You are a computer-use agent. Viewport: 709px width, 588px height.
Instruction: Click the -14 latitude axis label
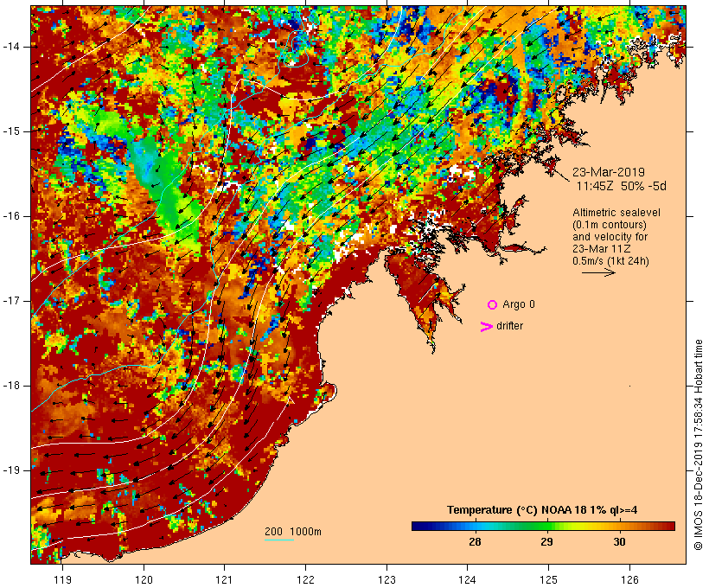12,47
